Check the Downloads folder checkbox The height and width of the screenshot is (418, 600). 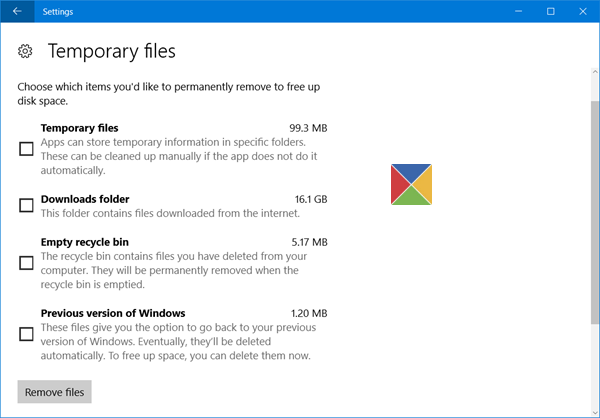[27, 206]
